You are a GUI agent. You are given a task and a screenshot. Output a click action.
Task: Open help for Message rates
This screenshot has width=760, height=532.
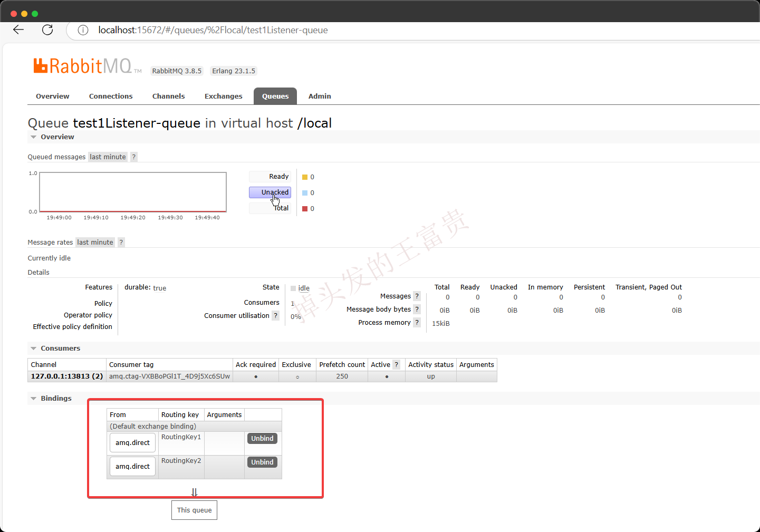pyautogui.click(x=121, y=242)
